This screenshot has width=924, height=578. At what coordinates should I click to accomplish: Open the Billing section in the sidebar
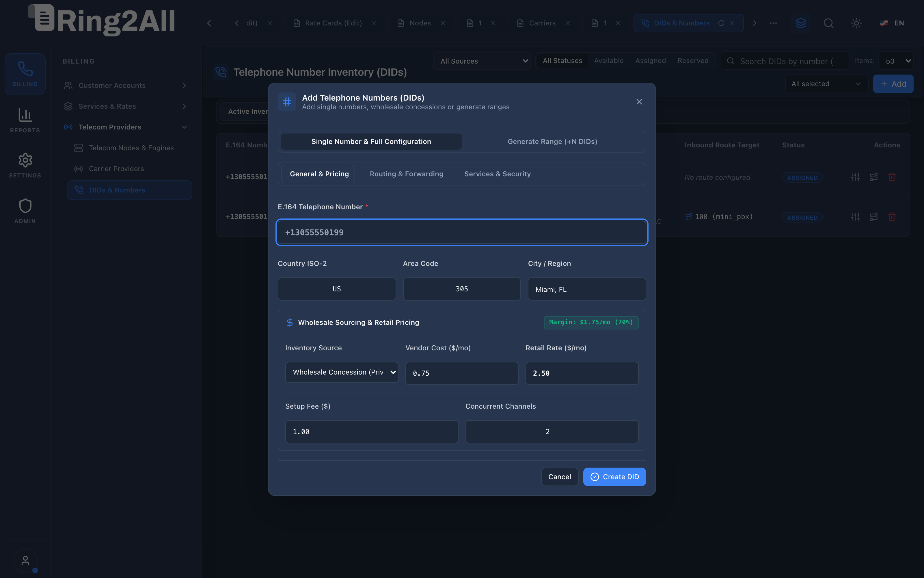pos(25,74)
